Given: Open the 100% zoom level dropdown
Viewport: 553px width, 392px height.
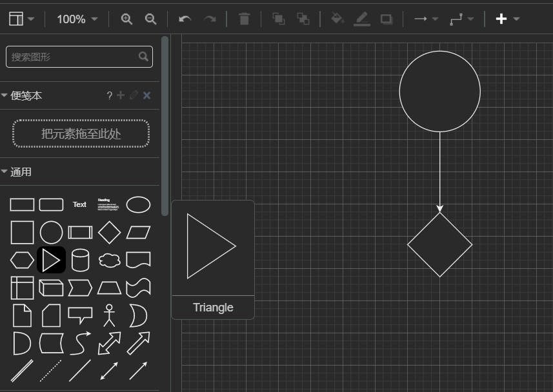Looking at the screenshot, I should pos(75,19).
